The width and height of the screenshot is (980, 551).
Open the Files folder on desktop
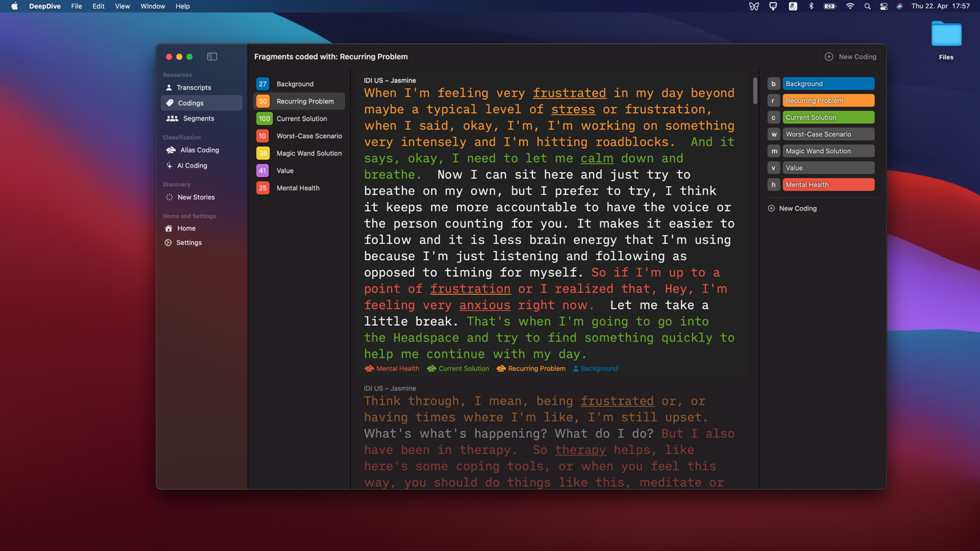[x=946, y=40]
